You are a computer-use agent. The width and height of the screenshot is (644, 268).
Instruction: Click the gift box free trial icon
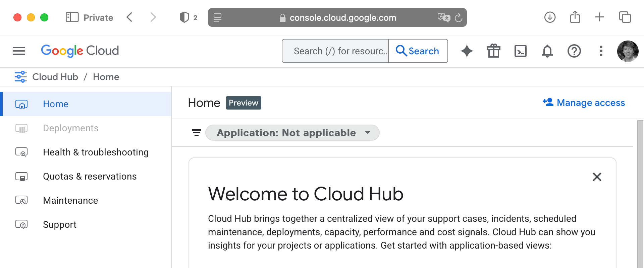click(493, 51)
